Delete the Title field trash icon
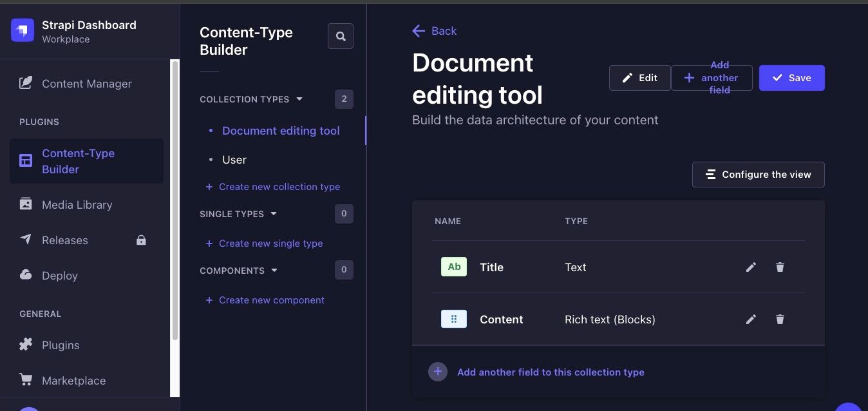Image resolution: width=868 pixels, height=411 pixels. 780,267
